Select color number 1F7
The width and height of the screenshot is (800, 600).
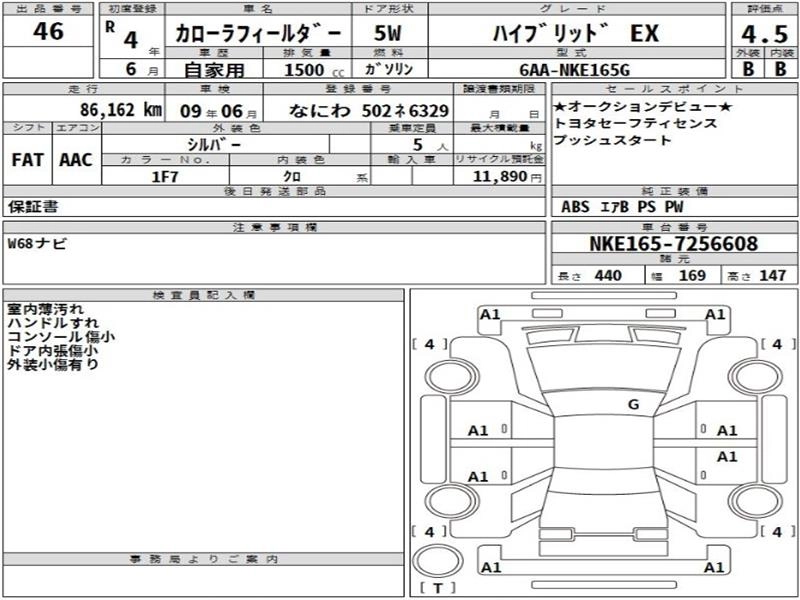tap(165, 177)
